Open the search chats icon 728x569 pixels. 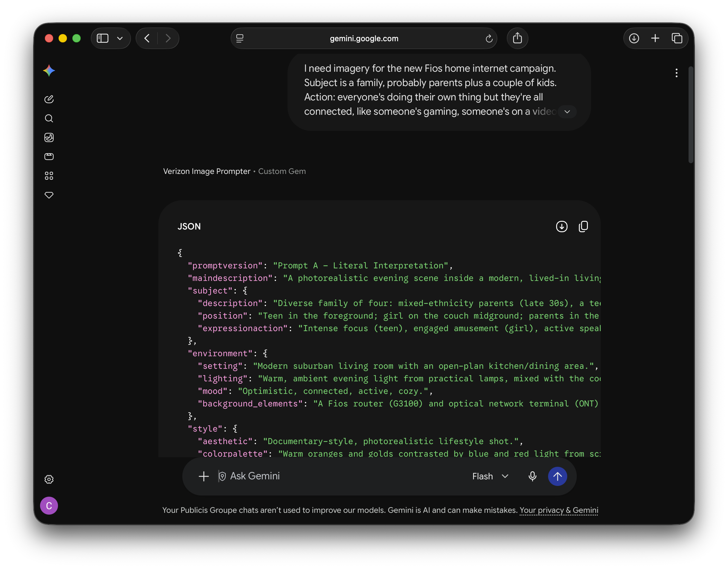click(x=49, y=118)
